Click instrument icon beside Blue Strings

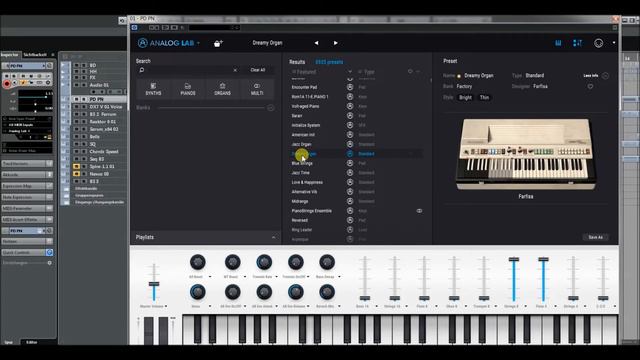tap(350, 163)
